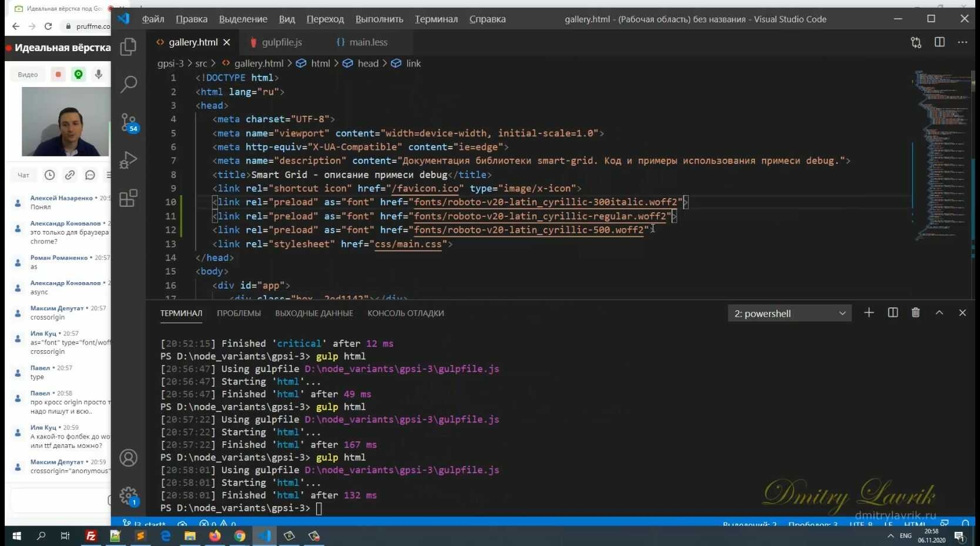Open the editor More Actions ellipsis
The width and height of the screenshot is (980, 546).
pyautogui.click(x=962, y=42)
